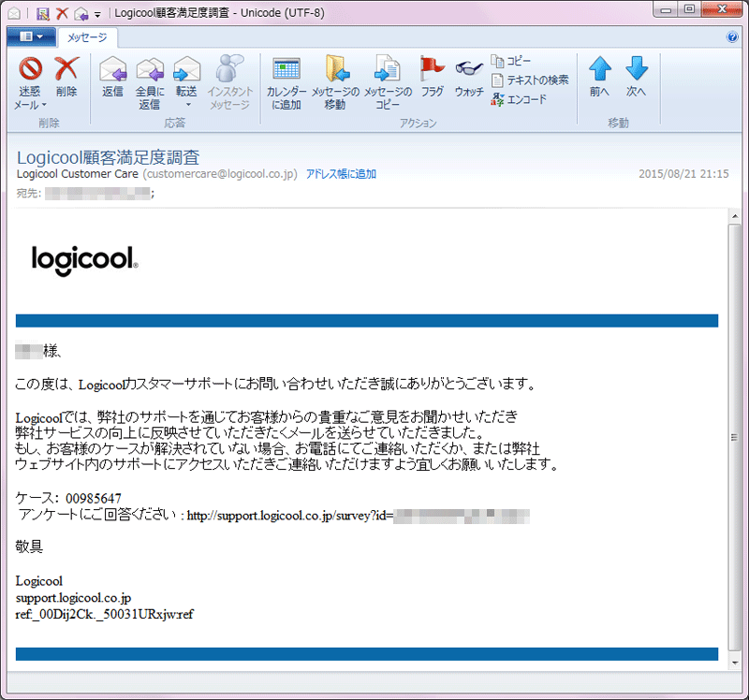The height and width of the screenshot is (700, 749).
Task: Click the envelope icon in the title bar
Action: 14,13
